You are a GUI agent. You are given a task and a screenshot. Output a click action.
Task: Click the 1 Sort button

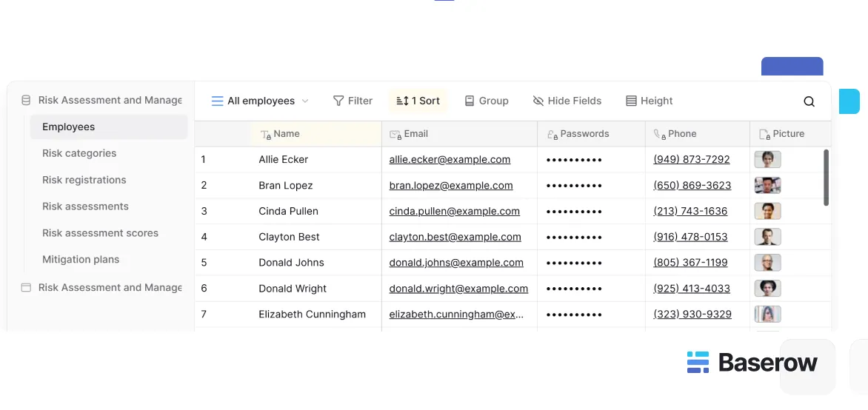[418, 101]
